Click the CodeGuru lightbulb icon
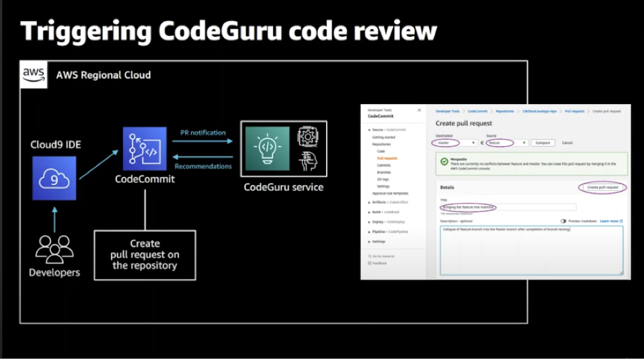The image size is (644, 359). [x=267, y=148]
